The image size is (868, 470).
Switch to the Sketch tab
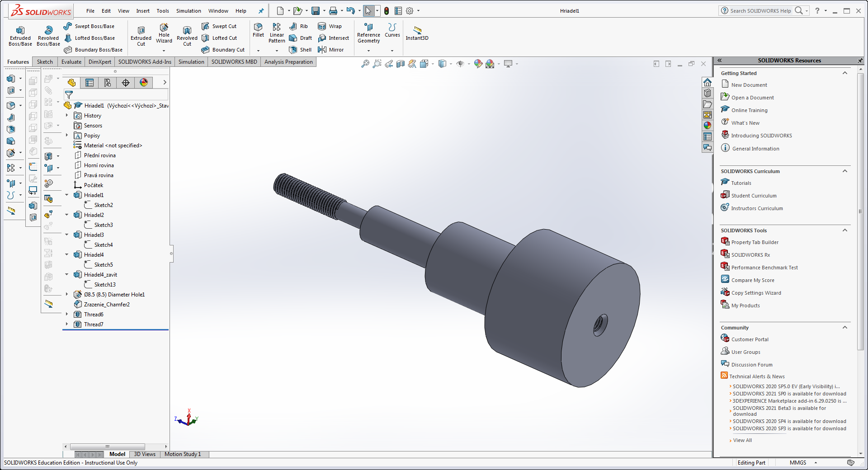[45, 62]
